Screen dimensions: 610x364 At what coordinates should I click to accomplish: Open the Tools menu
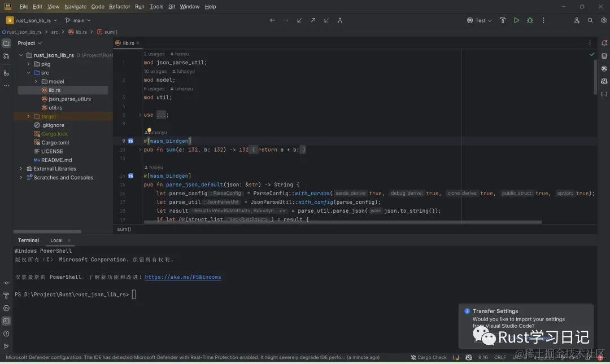coord(156,7)
